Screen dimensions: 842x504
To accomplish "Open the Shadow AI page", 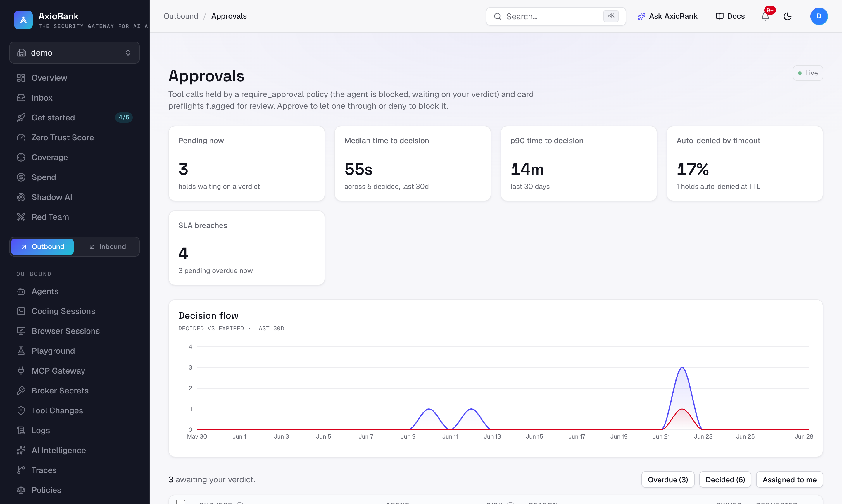I will point(74,197).
